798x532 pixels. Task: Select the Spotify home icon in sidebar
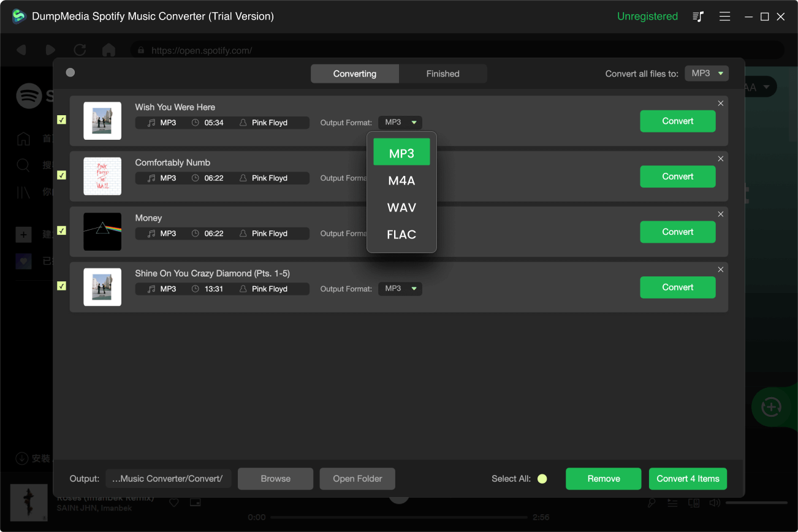tap(23, 139)
